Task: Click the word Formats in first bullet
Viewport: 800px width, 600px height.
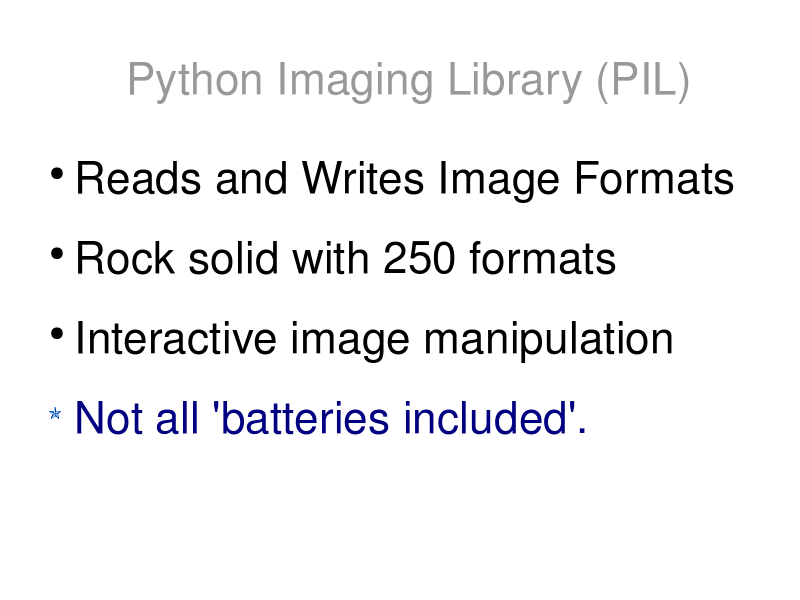Action: coord(654,179)
